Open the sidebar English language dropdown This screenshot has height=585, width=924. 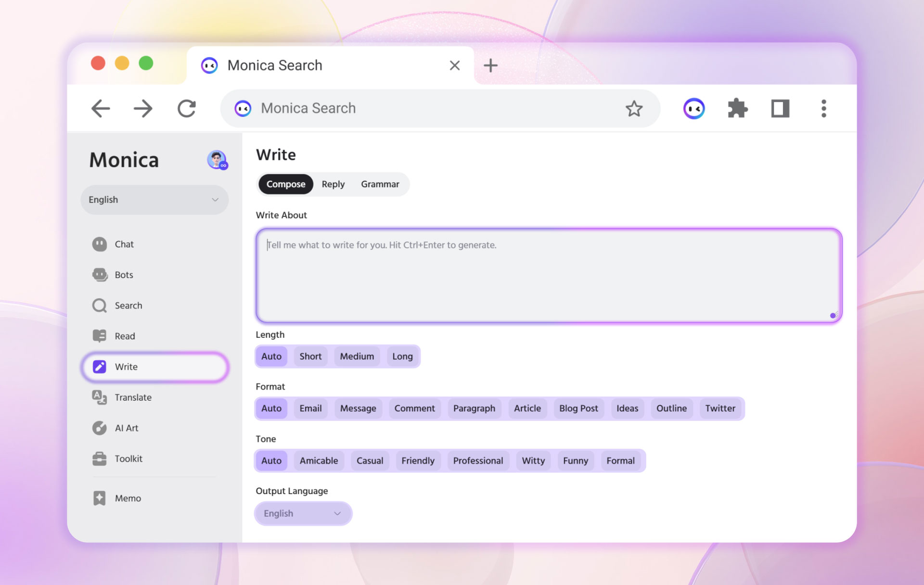coord(154,200)
